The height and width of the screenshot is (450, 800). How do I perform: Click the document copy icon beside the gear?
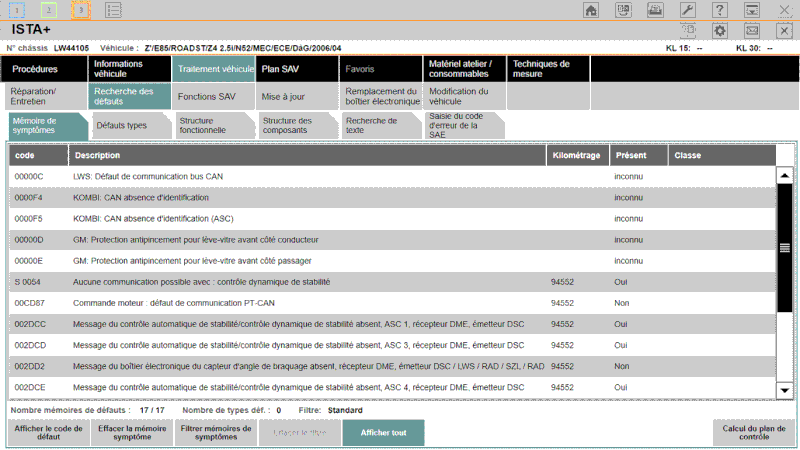(x=688, y=30)
